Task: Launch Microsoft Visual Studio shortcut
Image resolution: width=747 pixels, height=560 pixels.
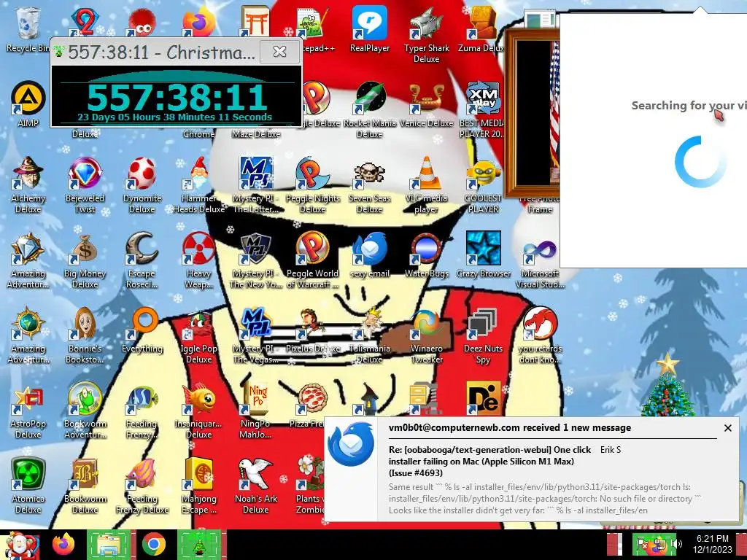Action: click(541, 260)
